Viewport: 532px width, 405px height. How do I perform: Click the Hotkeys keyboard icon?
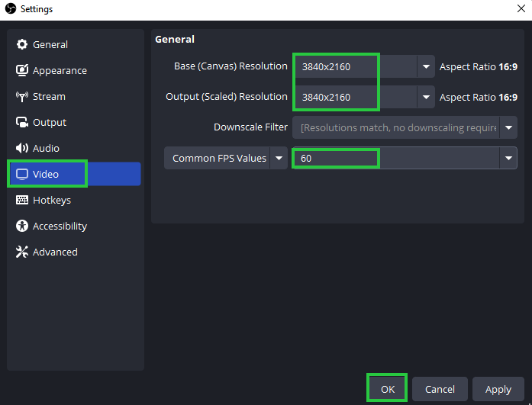coord(22,201)
